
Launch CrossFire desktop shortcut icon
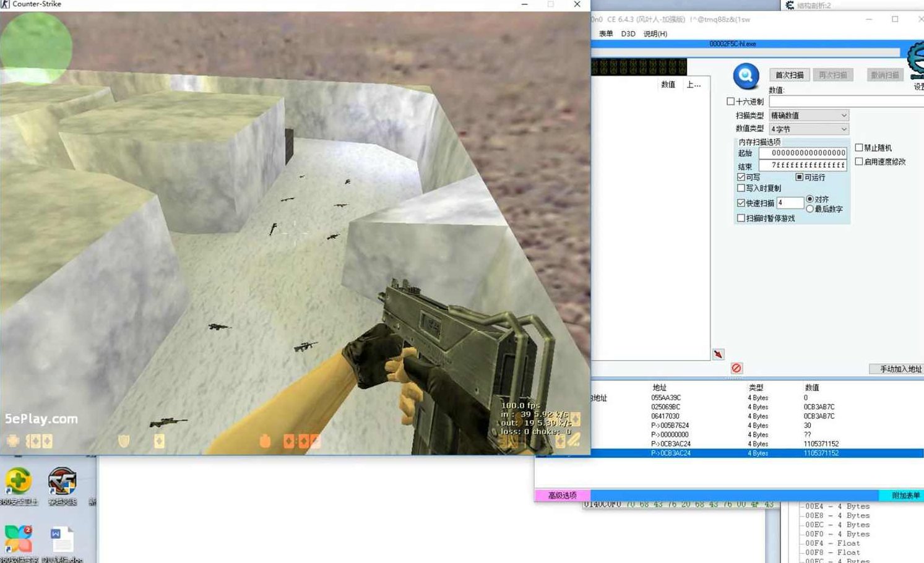tap(63, 483)
